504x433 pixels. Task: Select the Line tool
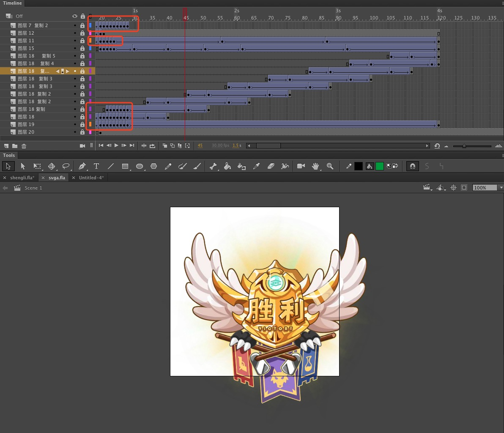[111, 166]
